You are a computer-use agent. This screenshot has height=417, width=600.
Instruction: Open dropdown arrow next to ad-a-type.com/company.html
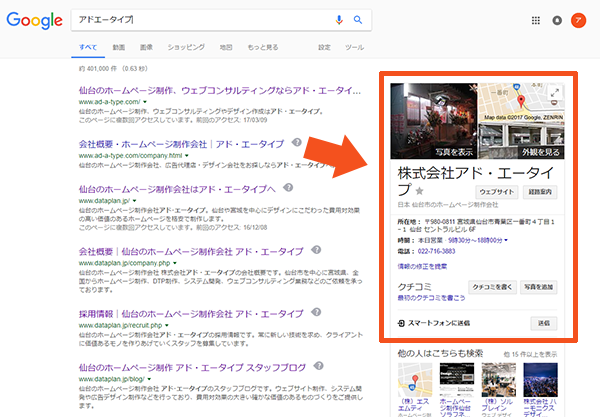[187, 156]
